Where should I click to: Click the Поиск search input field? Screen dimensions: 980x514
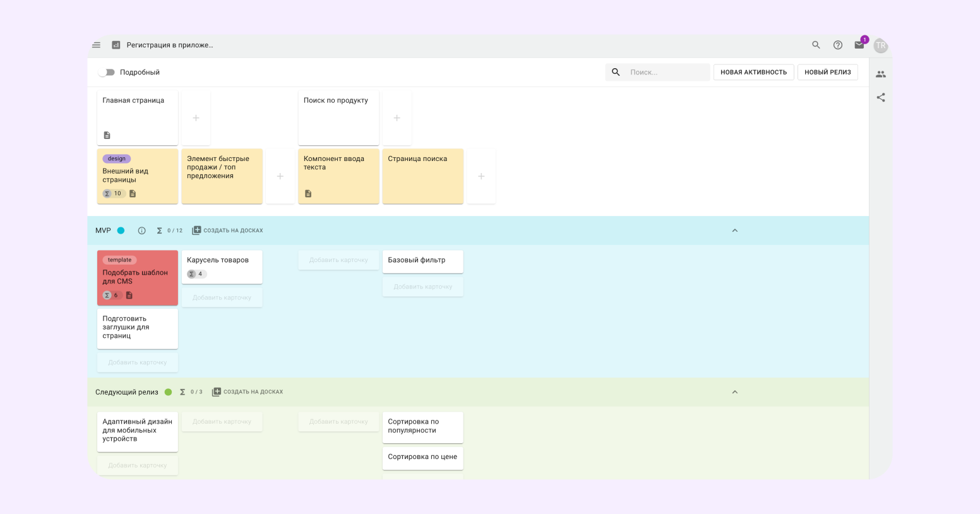(x=666, y=72)
